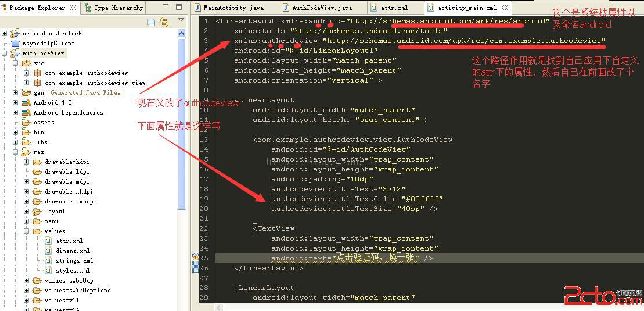Click line 7 android:orientation="vertical" text
The height and width of the screenshot is (311, 644).
308,80
